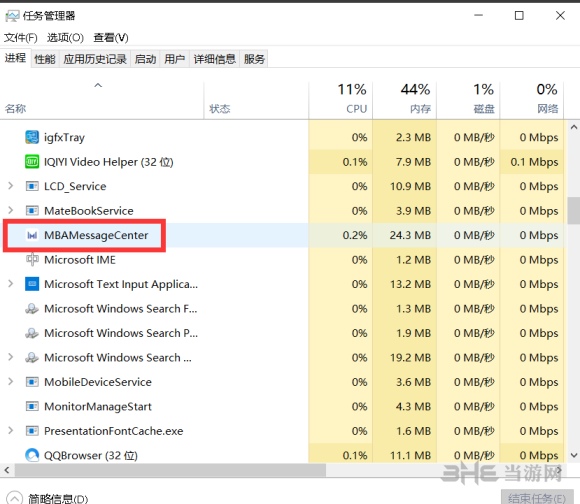Image resolution: width=580 pixels, height=504 pixels.
Task: Click the 0.2% CPU value
Action: 355,235
